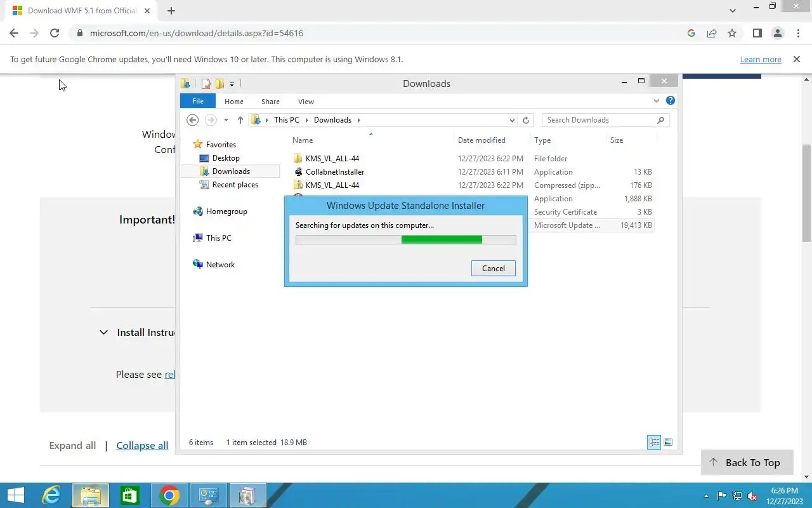
Task: Cancel the Windows Update Standalone Installer search
Action: [x=493, y=269]
